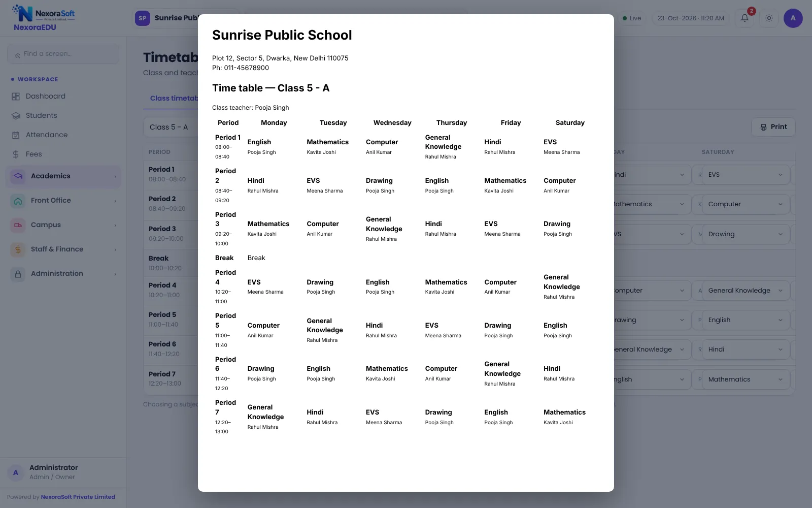Click the Academics graduation cap icon
This screenshot has width=812, height=508.
click(x=18, y=176)
